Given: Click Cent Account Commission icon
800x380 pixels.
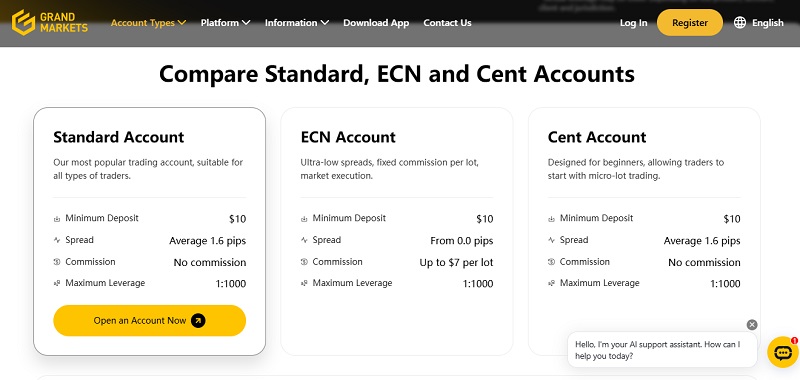Looking at the screenshot, I should [552, 262].
